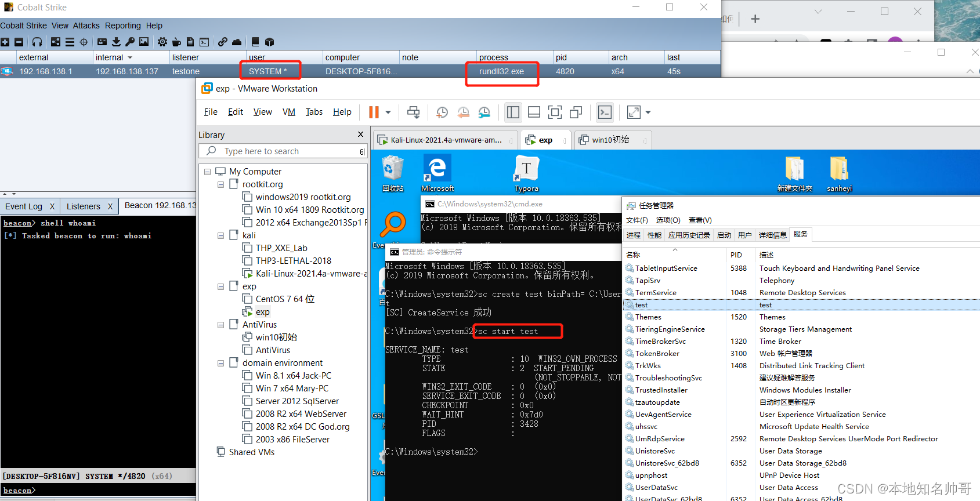The height and width of the screenshot is (501, 980).
Task: Toggle the thumbnail bar view icon
Action: pyautogui.click(x=534, y=112)
